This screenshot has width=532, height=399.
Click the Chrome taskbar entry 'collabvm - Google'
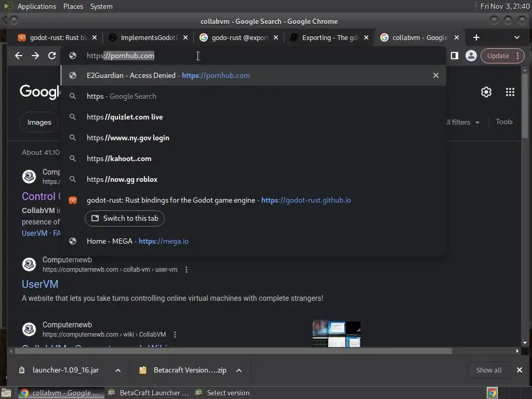[x=61, y=393]
